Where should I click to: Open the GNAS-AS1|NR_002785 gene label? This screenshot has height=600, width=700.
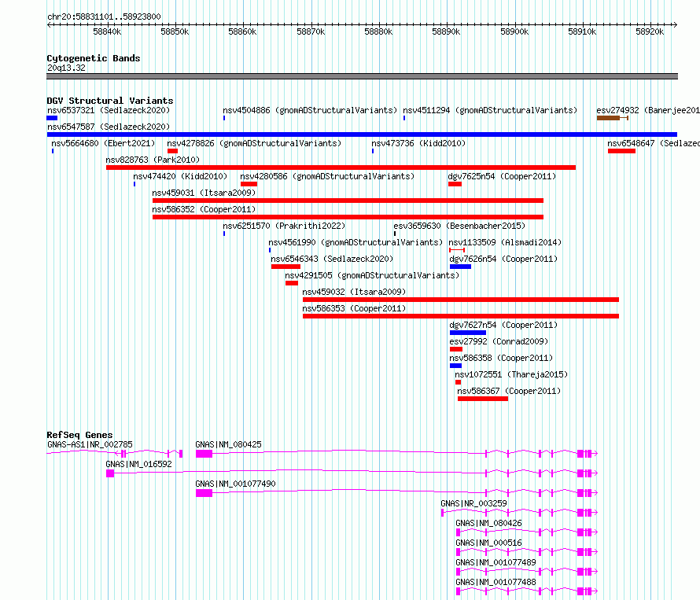90,444
